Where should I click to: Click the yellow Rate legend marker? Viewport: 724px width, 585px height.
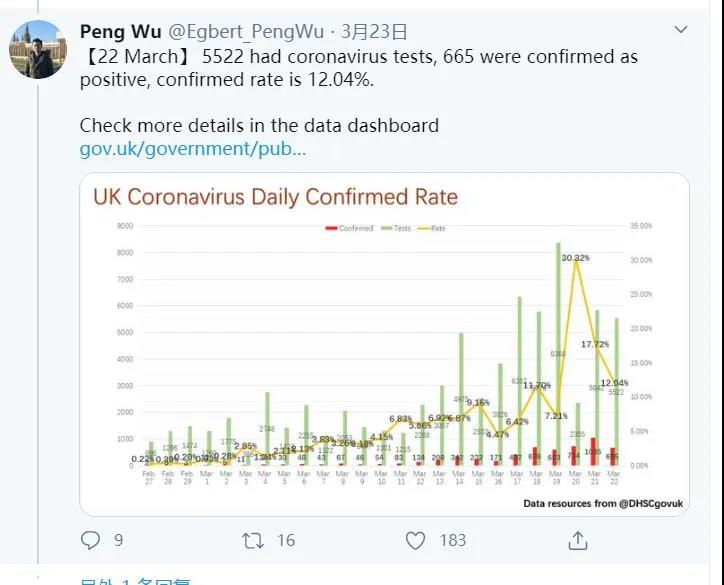pyautogui.click(x=424, y=228)
